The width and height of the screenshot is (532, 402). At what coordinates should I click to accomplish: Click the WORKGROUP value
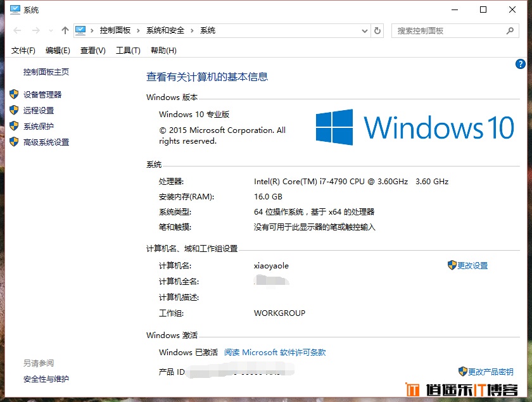[x=279, y=313]
